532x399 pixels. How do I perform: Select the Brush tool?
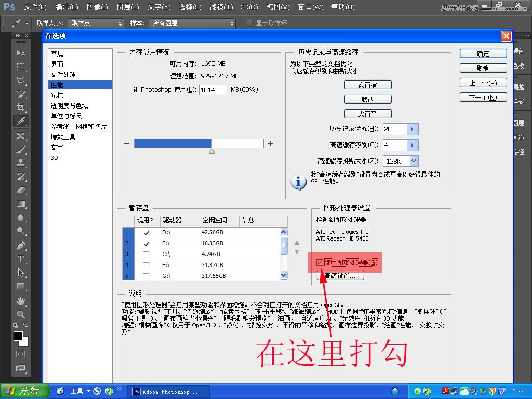coord(21,149)
